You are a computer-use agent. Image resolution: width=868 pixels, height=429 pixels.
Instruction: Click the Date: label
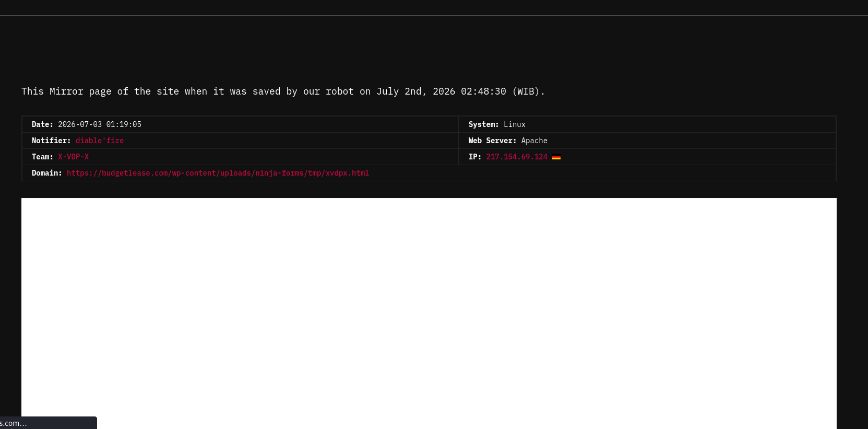click(43, 124)
